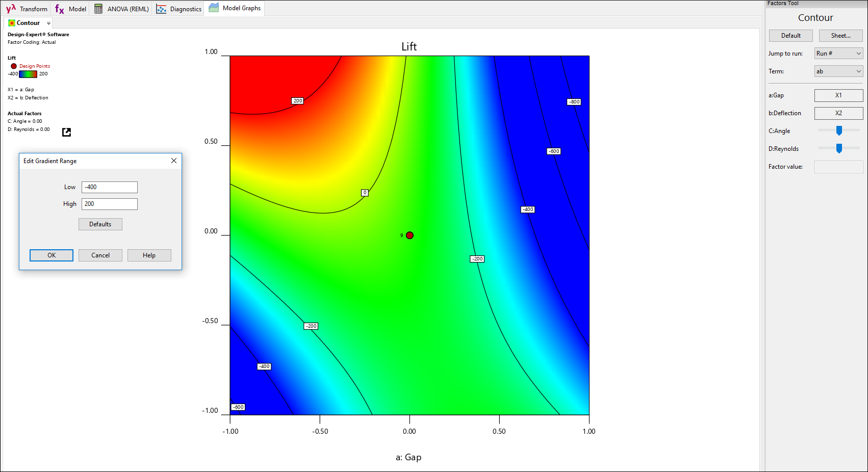Click the High gradient value field
The width and height of the screenshot is (868, 472).
click(x=109, y=204)
